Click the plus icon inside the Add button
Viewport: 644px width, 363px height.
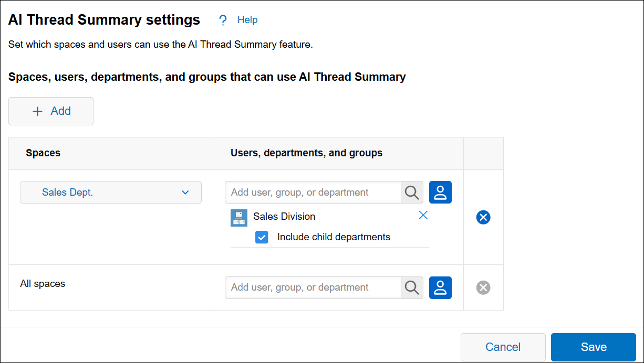37,111
